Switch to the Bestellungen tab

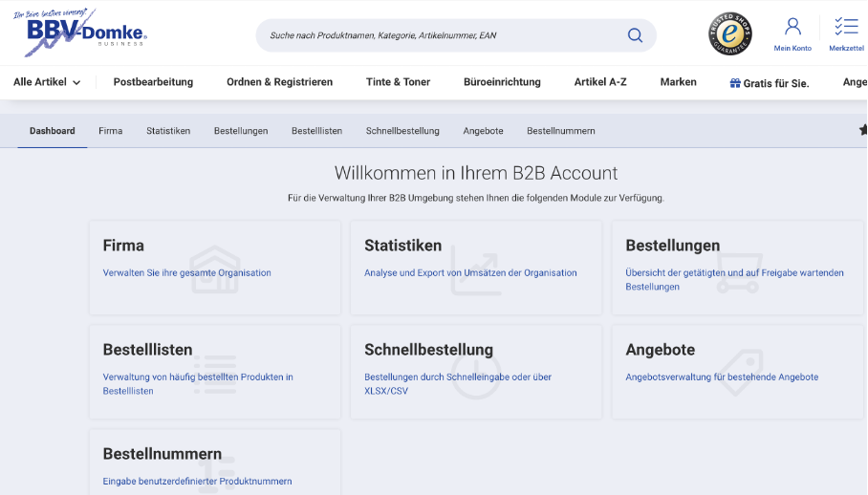coord(241,131)
